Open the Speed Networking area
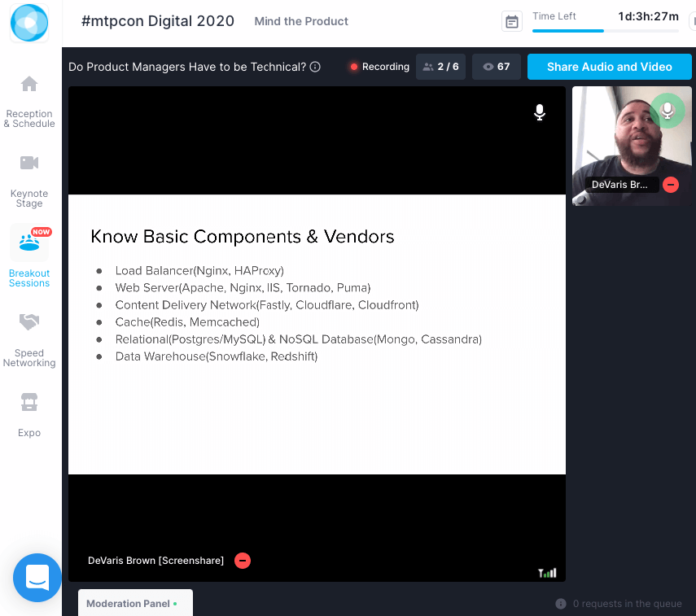696x616 pixels. pyautogui.click(x=29, y=340)
